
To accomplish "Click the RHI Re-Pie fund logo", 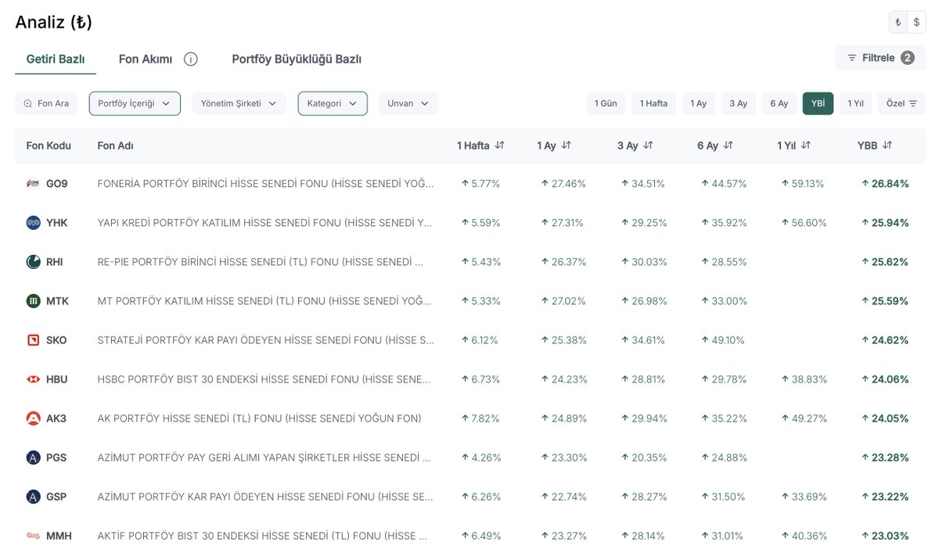I will (x=33, y=262).
